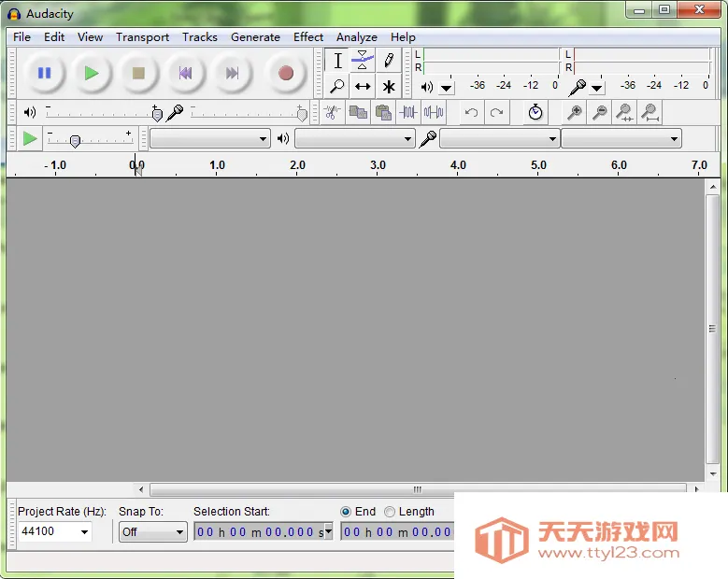Click the Pause transport button
The image size is (728, 579).
44,73
